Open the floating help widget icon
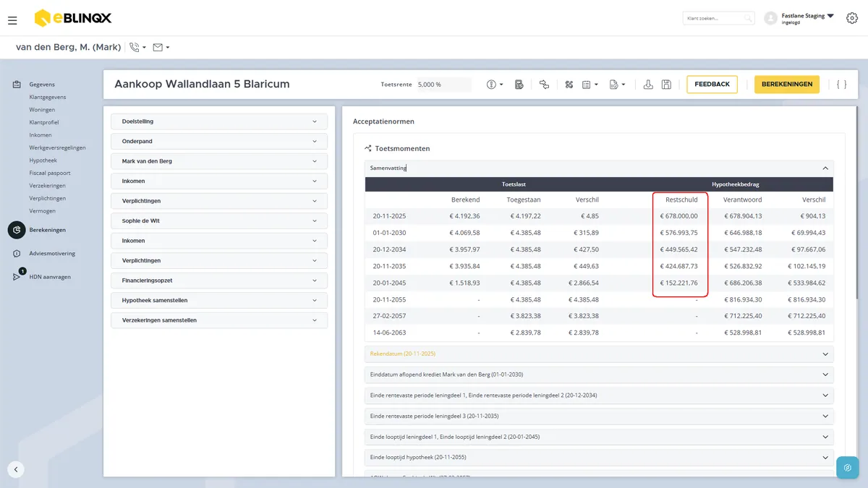Viewport: 868px width, 488px height. click(x=847, y=468)
